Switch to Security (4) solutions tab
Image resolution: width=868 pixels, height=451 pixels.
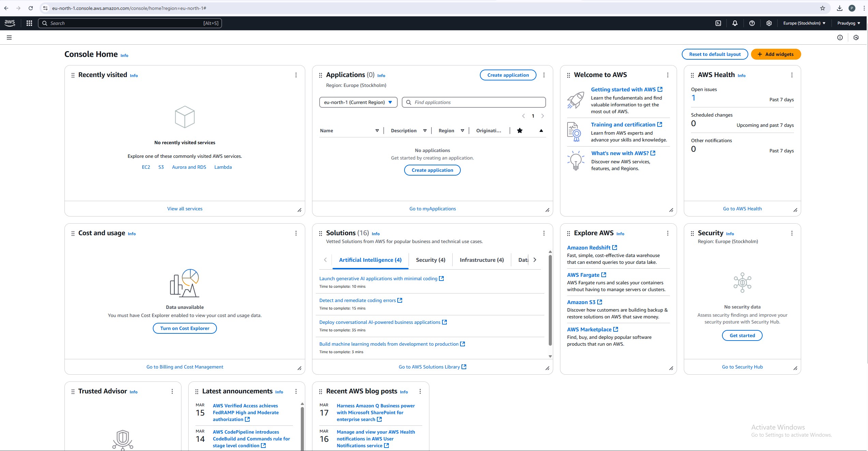tap(430, 260)
